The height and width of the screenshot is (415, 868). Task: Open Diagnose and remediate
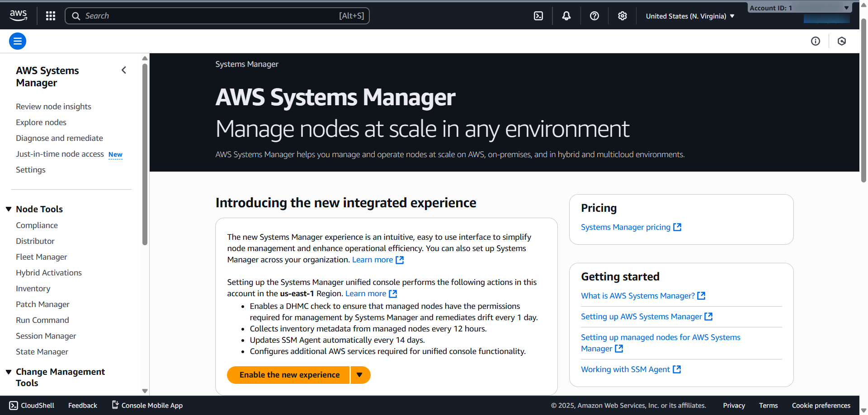click(59, 138)
